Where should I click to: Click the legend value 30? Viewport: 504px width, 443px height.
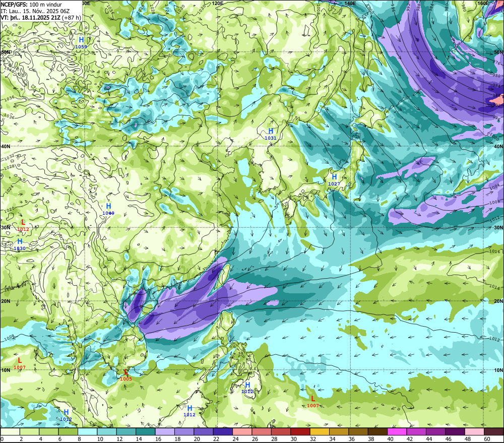[293, 439]
